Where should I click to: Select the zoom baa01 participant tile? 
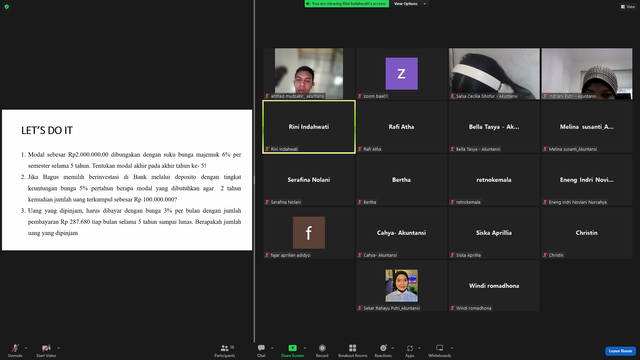point(402,73)
